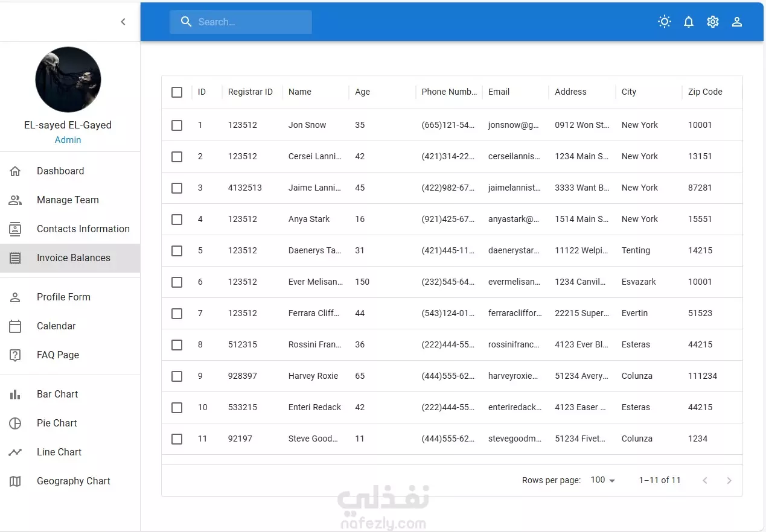The image size is (766, 532).
Task: Click the 'Tenting' city cell
Action: coord(636,251)
